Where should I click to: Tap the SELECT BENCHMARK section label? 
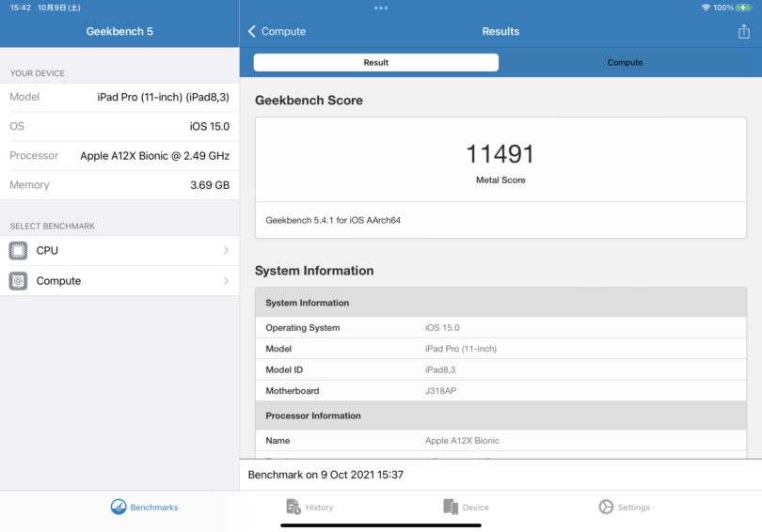53,227
